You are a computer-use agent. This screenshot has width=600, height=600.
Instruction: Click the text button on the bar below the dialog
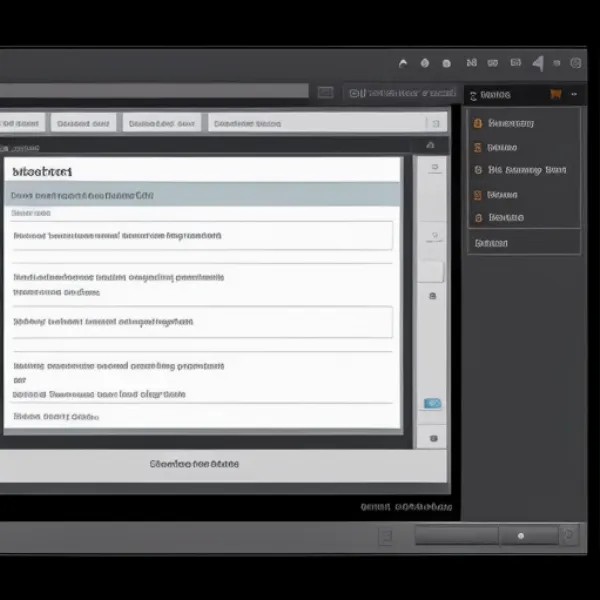pos(194,464)
